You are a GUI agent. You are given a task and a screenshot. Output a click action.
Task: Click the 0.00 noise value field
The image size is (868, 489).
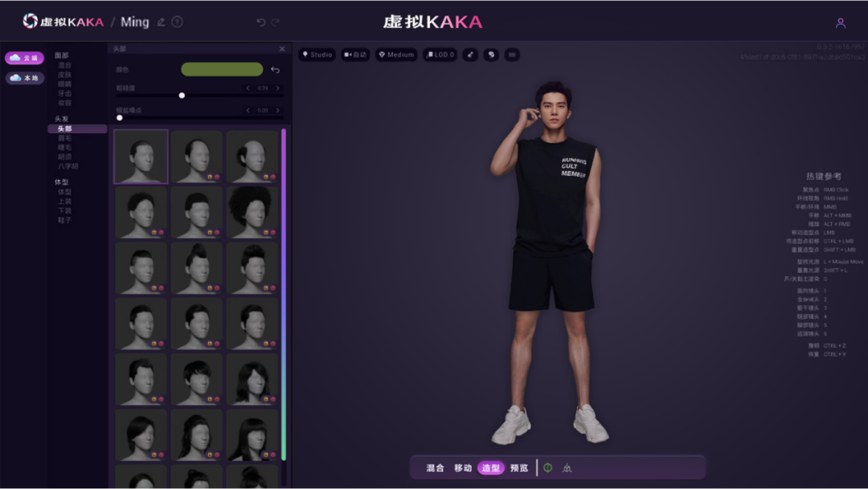click(x=262, y=110)
